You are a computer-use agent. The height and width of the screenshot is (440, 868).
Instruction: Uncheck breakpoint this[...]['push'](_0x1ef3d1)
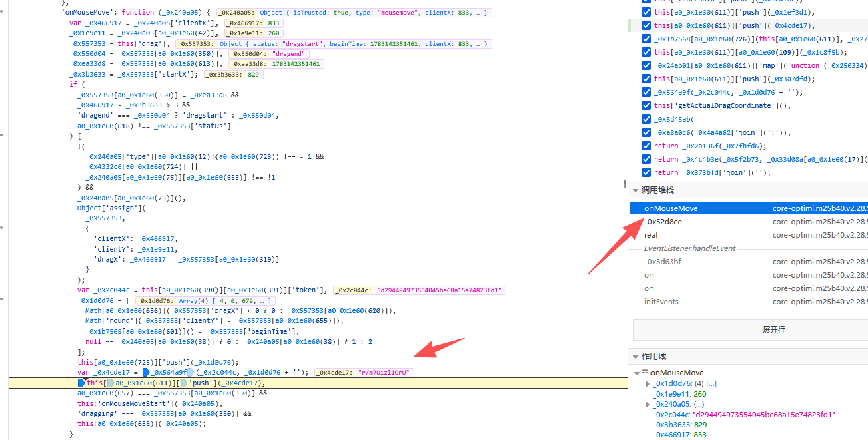point(646,12)
